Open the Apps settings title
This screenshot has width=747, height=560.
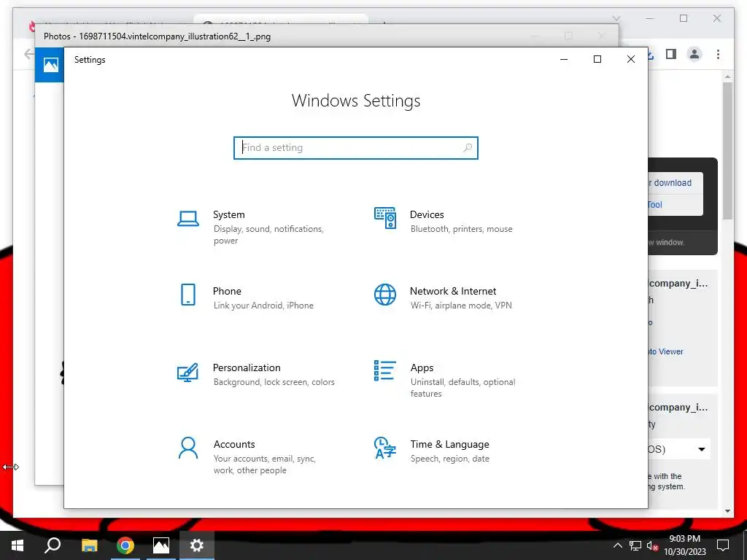coord(422,367)
